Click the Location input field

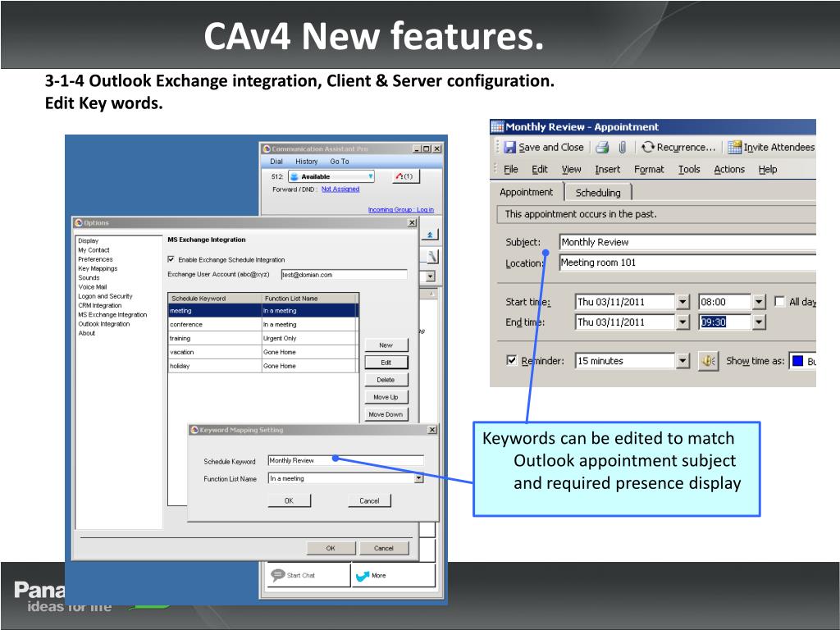[687, 262]
